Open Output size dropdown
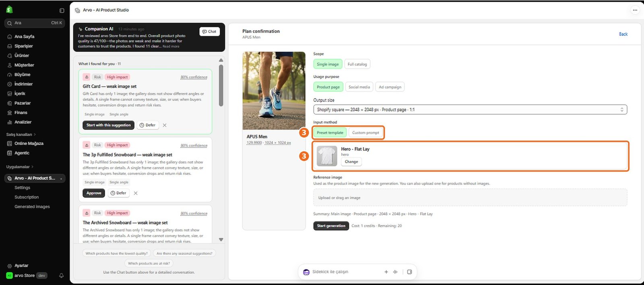This screenshot has width=644, height=285. [x=470, y=109]
